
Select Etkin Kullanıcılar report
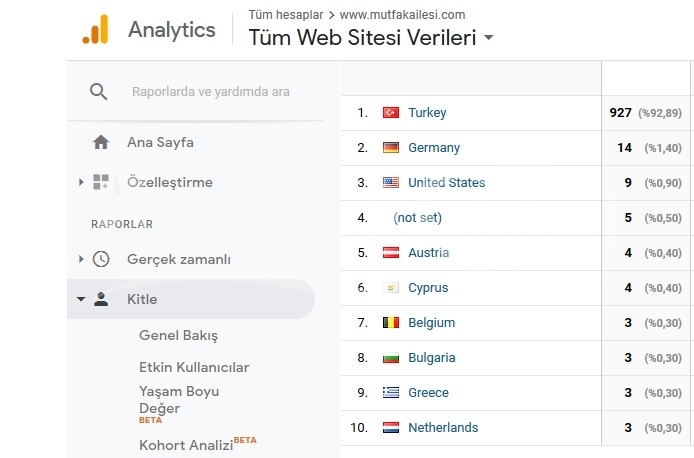click(194, 367)
